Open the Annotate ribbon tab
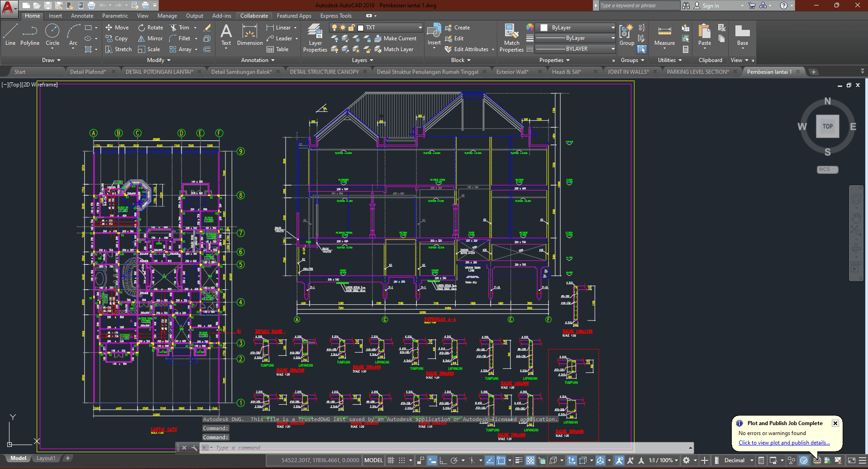 pos(82,16)
